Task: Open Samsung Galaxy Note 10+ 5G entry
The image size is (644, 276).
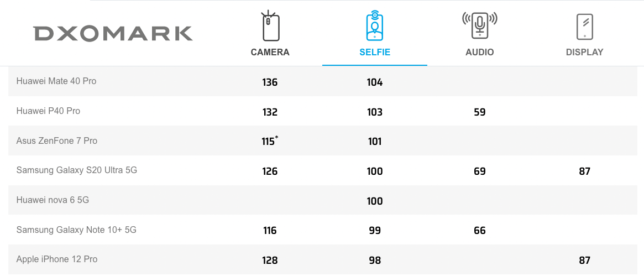Action: pyautogui.click(x=76, y=230)
